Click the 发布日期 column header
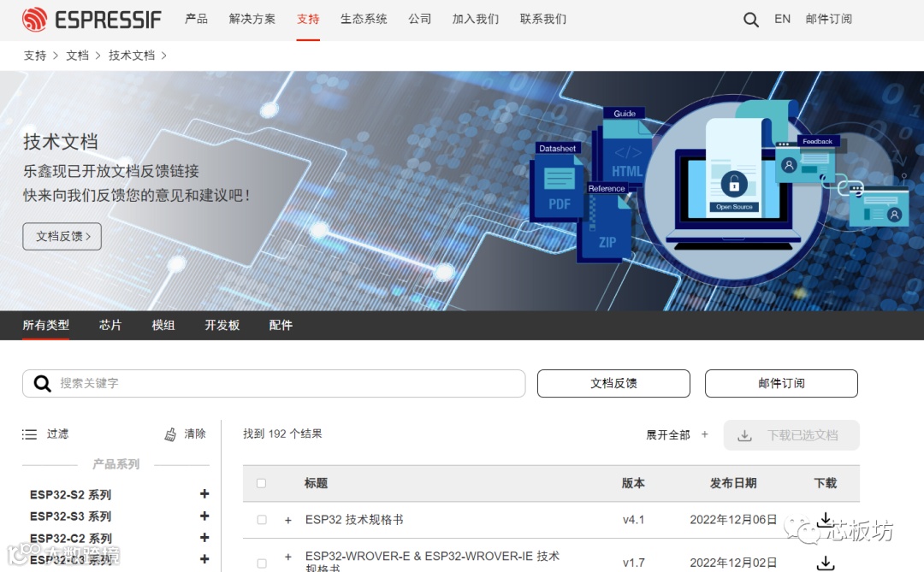This screenshot has width=924, height=572. (733, 483)
